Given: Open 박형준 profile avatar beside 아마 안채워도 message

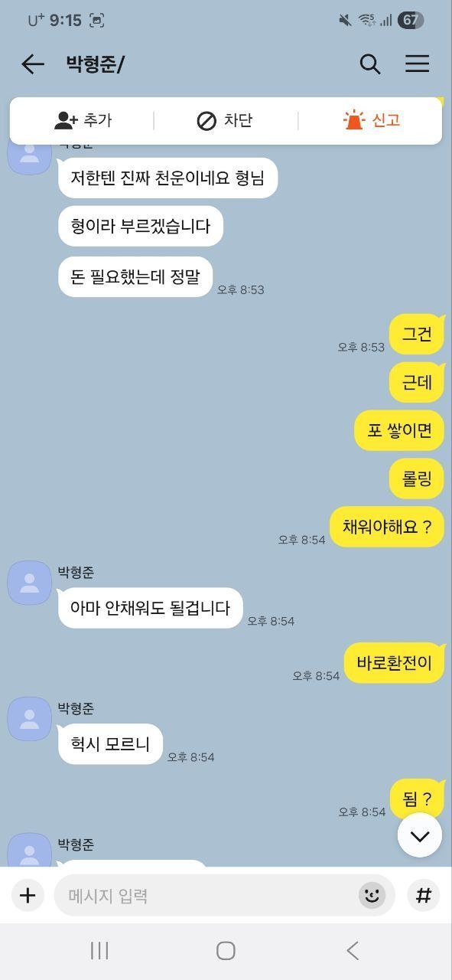Looking at the screenshot, I should click(29, 583).
